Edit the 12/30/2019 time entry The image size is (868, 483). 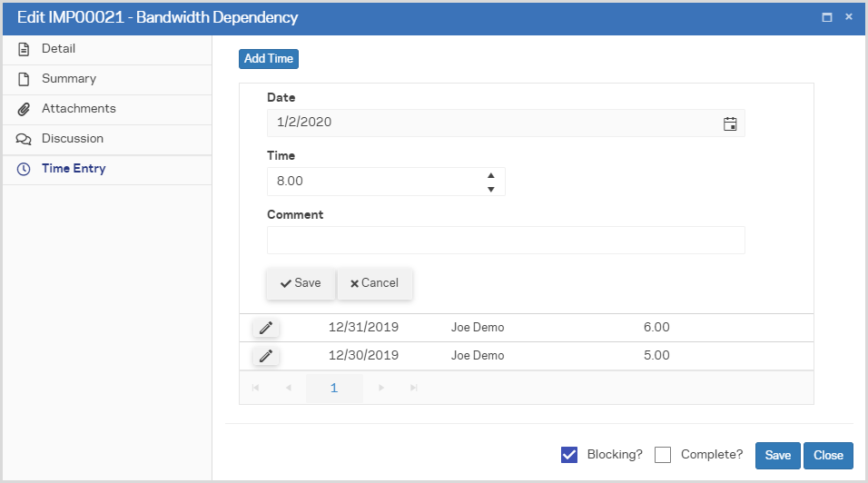[266, 356]
